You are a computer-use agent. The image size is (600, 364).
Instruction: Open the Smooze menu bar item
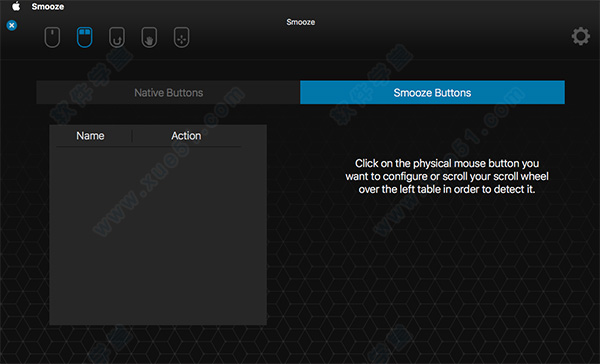48,7
